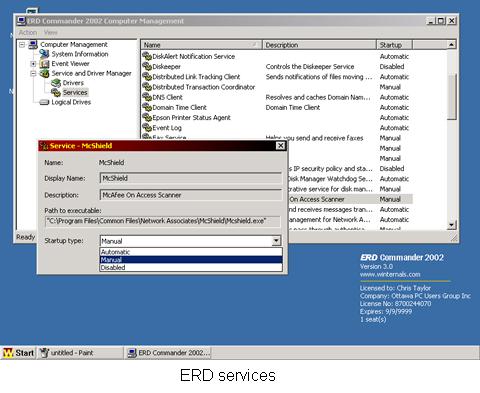Click the DNS Client service icon
The image size is (480, 393).
[147, 97]
